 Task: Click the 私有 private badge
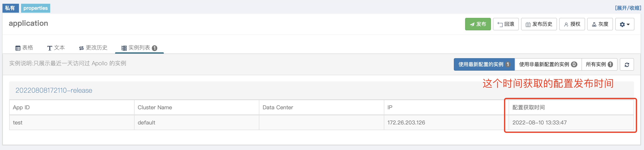tap(10, 8)
